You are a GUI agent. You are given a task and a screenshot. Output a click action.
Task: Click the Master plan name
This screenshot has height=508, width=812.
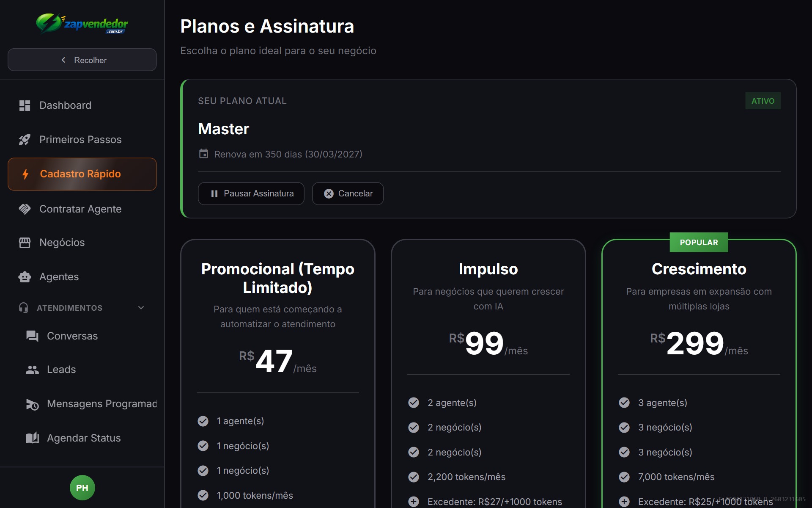(224, 129)
